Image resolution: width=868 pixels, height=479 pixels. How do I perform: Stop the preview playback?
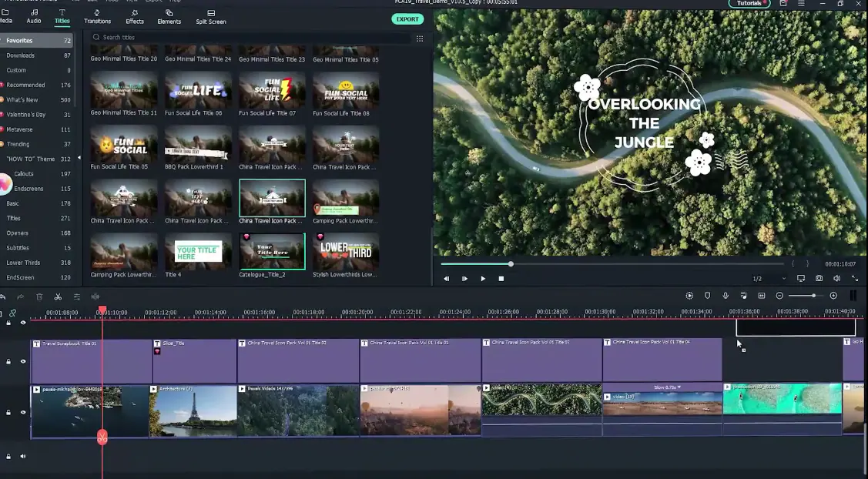pyautogui.click(x=501, y=279)
